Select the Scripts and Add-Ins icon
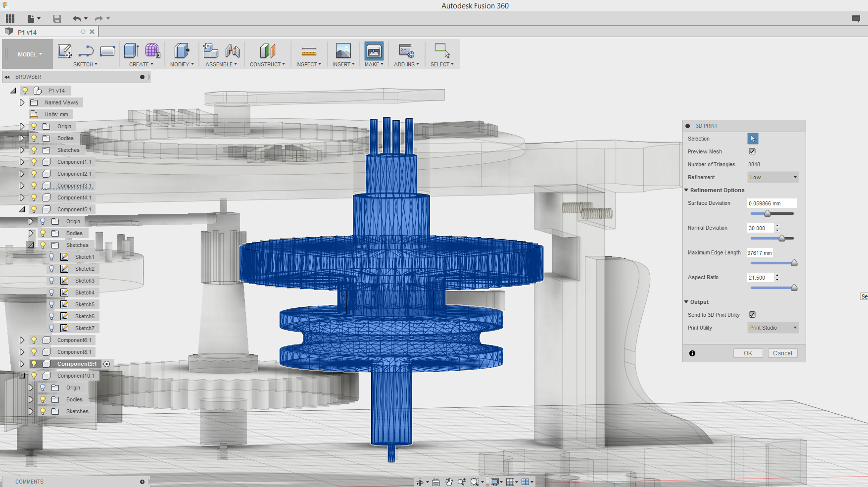Screen dimensions: 868x487 pyautogui.click(x=406, y=51)
